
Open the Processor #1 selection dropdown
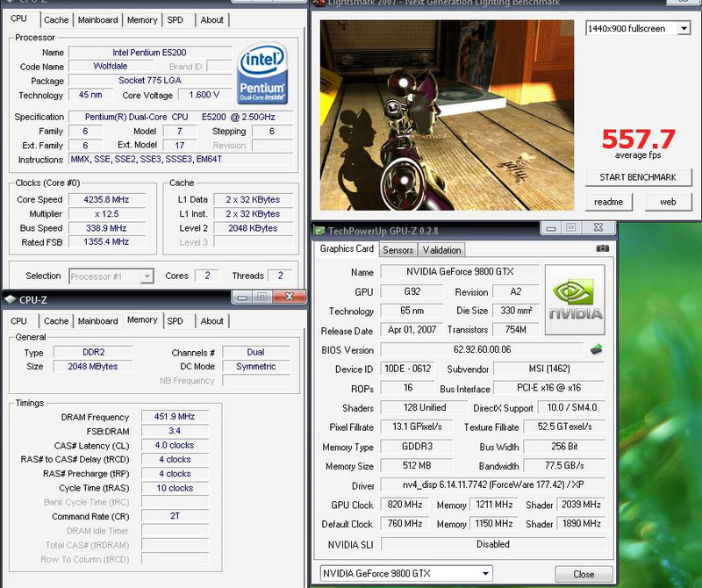pyautogui.click(x=147, y=276)
